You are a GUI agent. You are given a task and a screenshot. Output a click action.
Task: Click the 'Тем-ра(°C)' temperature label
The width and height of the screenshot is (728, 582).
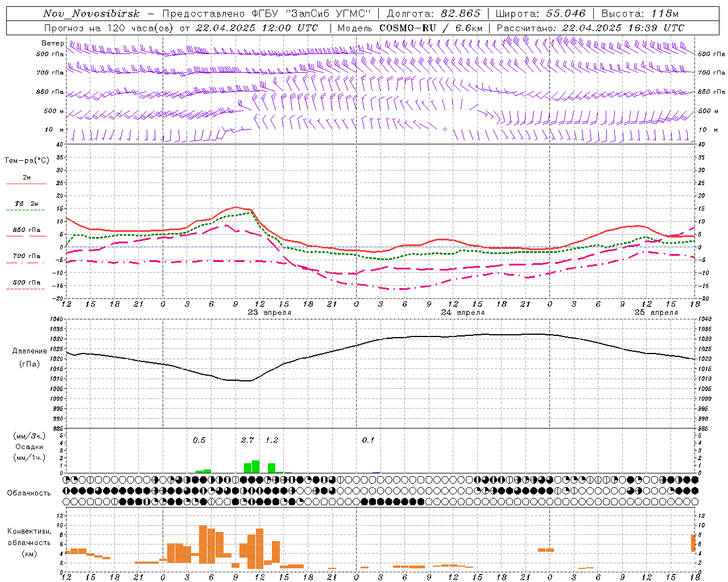tap(27, 161)
